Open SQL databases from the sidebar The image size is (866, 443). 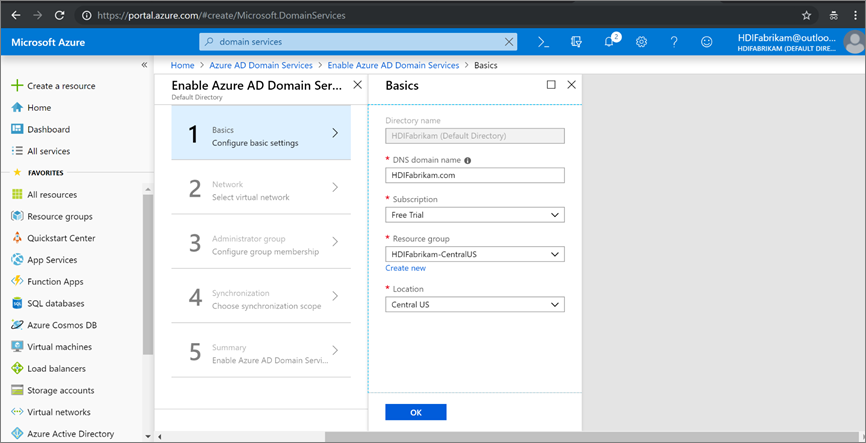coord(55,303)
